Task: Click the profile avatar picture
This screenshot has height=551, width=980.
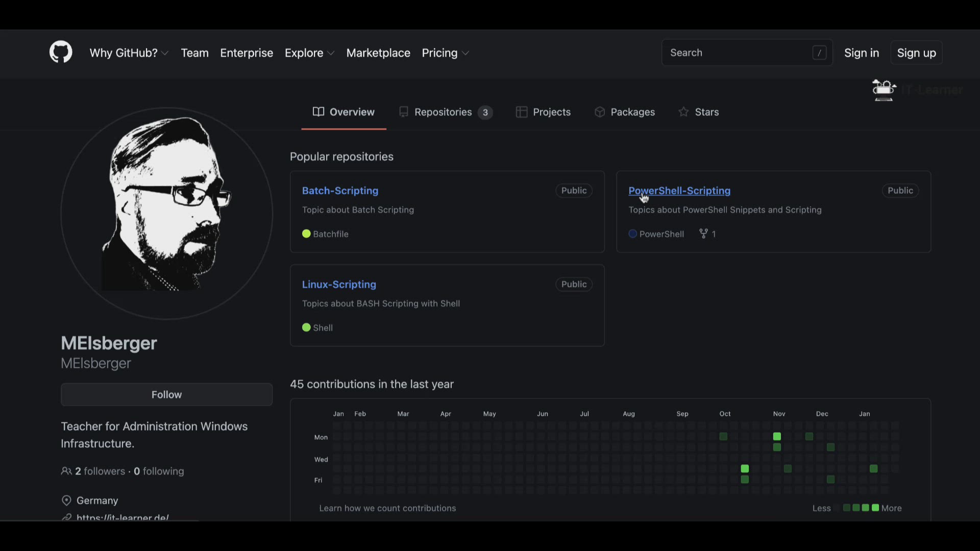Action: (x=166, y=213)
